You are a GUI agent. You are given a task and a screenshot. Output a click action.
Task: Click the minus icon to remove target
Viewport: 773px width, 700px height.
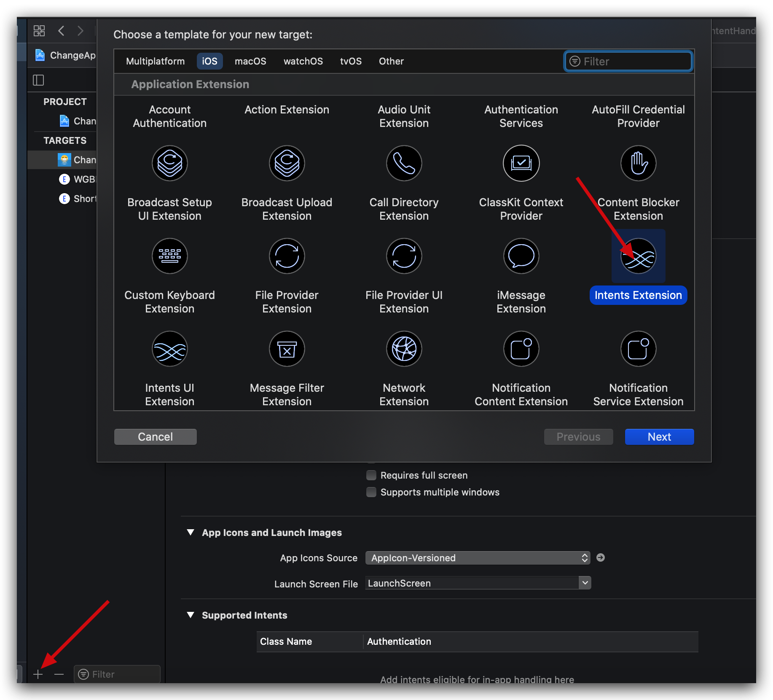click(x=59, y=674)
